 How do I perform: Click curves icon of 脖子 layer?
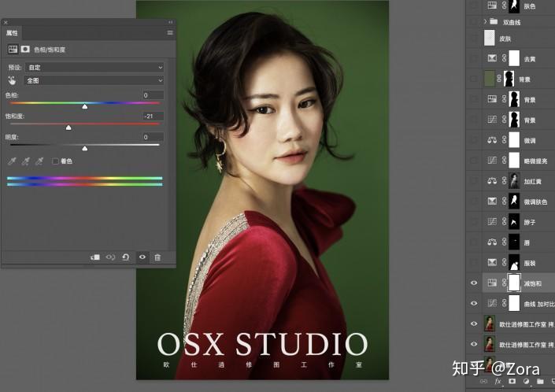click(x=492, y=221)
